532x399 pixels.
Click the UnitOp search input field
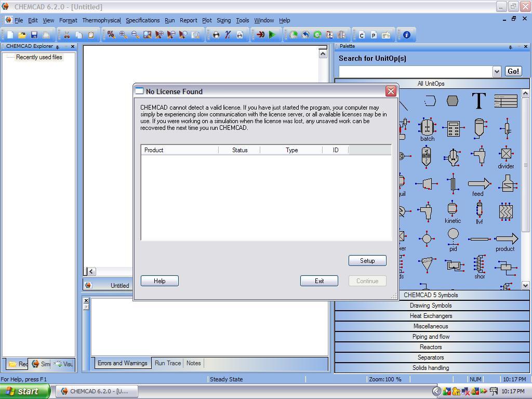click(x=416, y=72)
